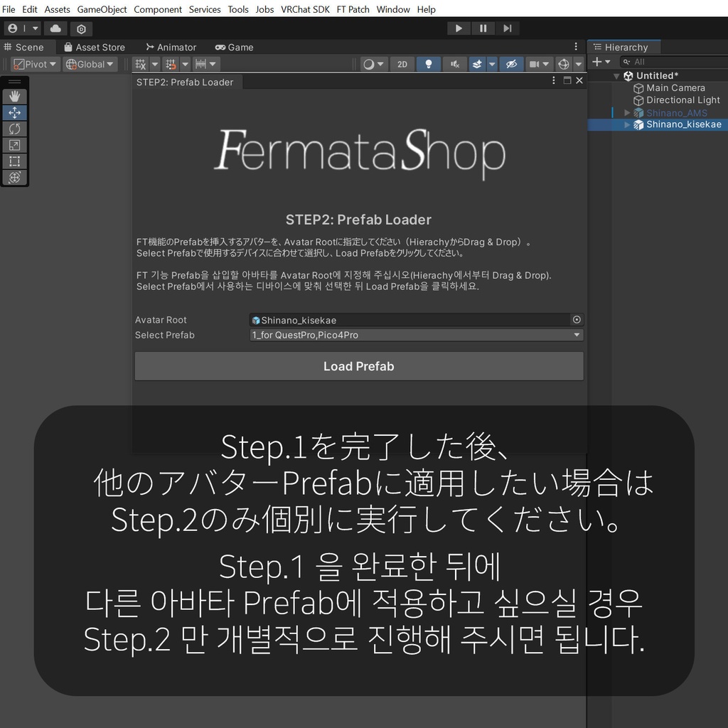
Task: Toggle 2D view mode in Scene view
Action: (402, 64)
